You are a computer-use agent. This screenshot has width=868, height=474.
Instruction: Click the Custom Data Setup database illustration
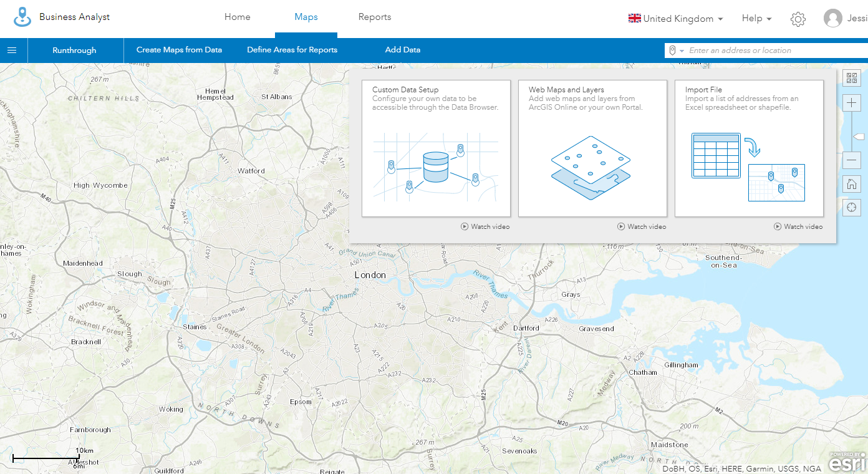point(436,167)
